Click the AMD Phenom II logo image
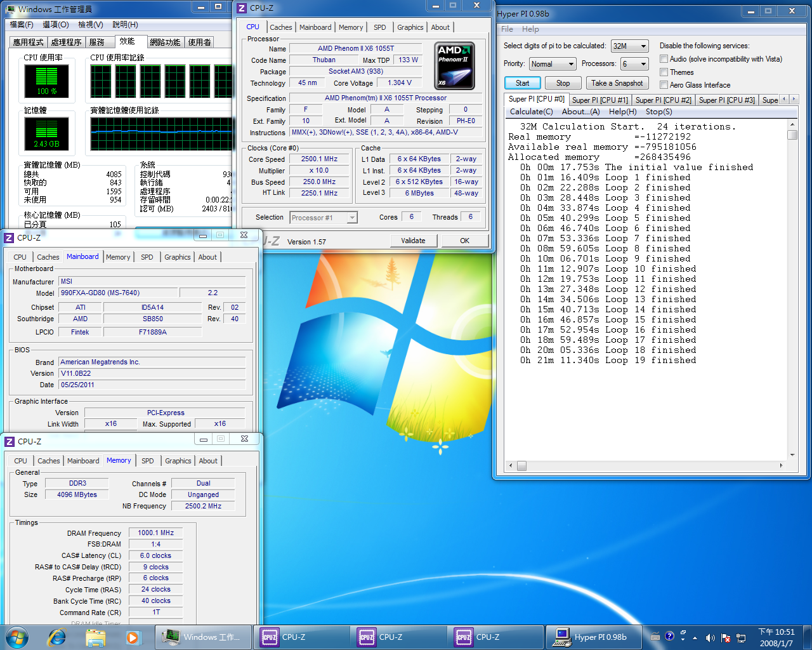The image size is (812, 650). tap(455, 65)
